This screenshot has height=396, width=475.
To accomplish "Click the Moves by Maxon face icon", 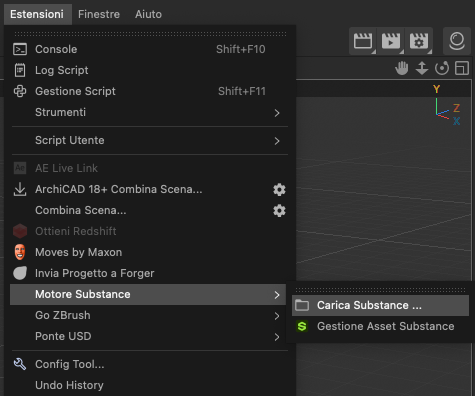I will point(20,252).
